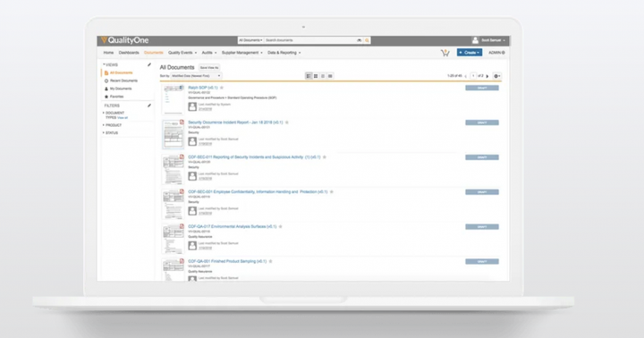644x338 pixels.
Task: Click View all under Document Types
Action: click(123, 118)
